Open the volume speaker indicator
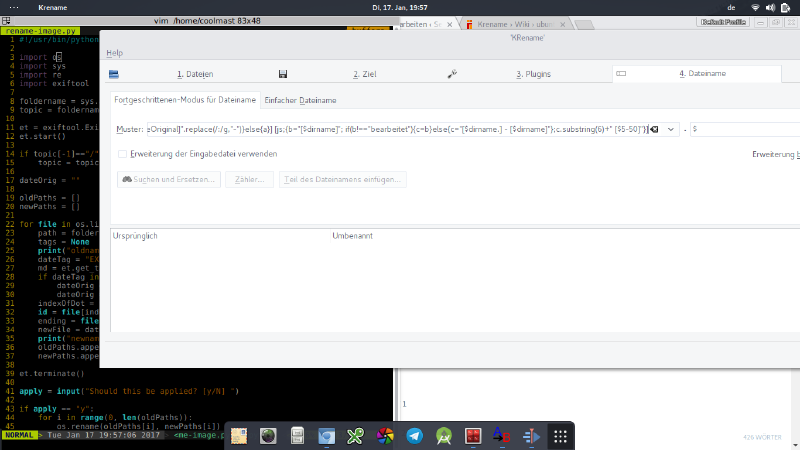The height and width of the screenshot is (450, 800). [770, 8]
